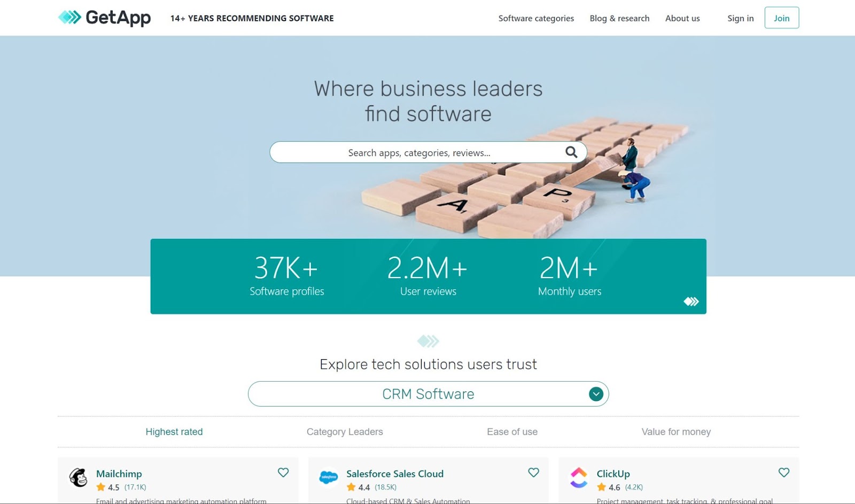Open the Salesforce Sales Cloud link
Image resolution: width=855 pixels, height=504 pixels.
click(395, 474)
